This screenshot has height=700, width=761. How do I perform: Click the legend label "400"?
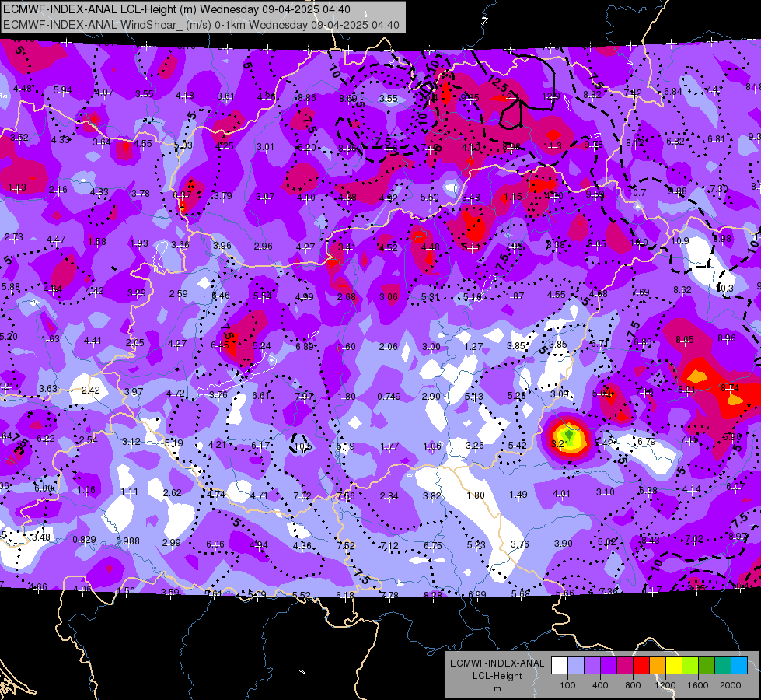pyautogui.click(x=600, y=685)
